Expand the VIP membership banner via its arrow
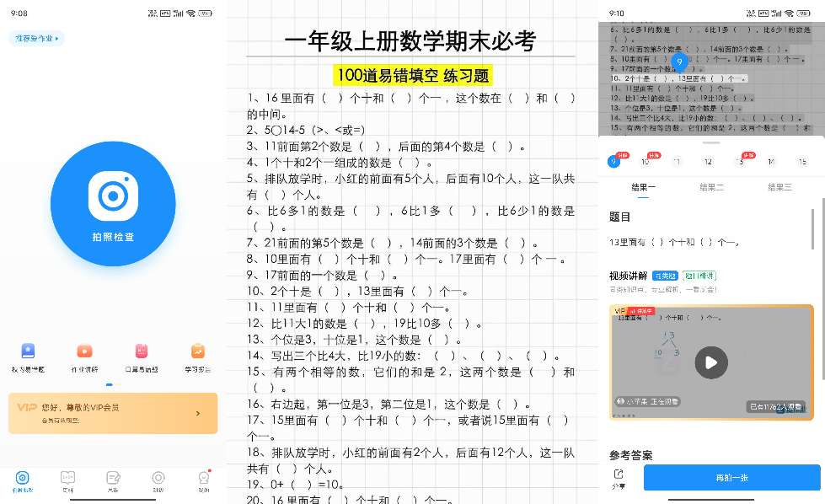The image size is (825, 504). (198, 413)
